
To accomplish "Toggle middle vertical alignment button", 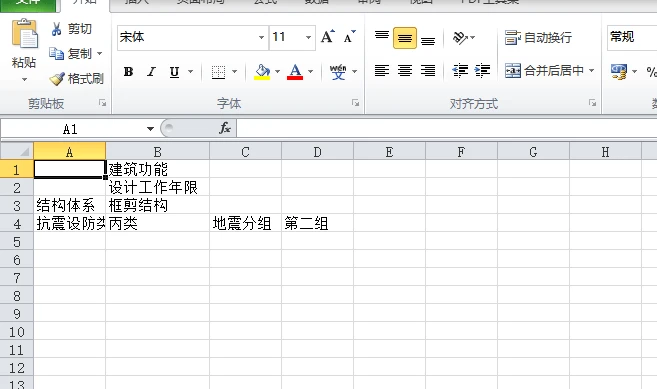I will 405,38.
